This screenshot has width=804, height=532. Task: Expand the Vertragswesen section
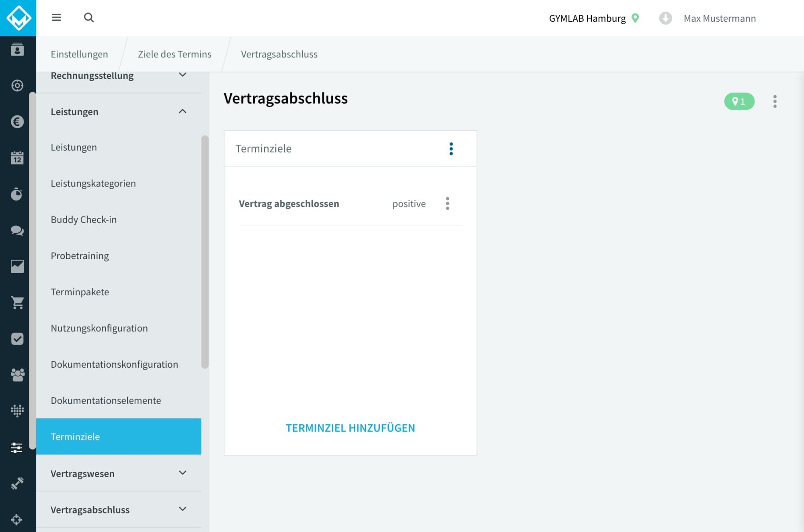pos(183,473)
